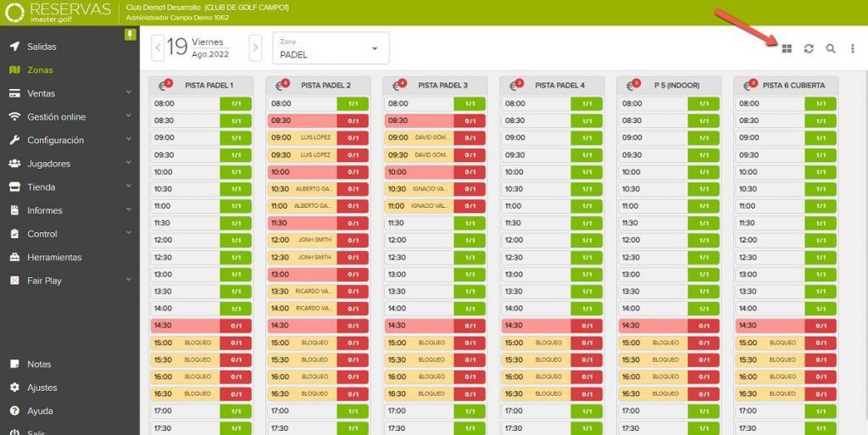
Task: Open the Zona PADEL dropdown
Action: 331,48
